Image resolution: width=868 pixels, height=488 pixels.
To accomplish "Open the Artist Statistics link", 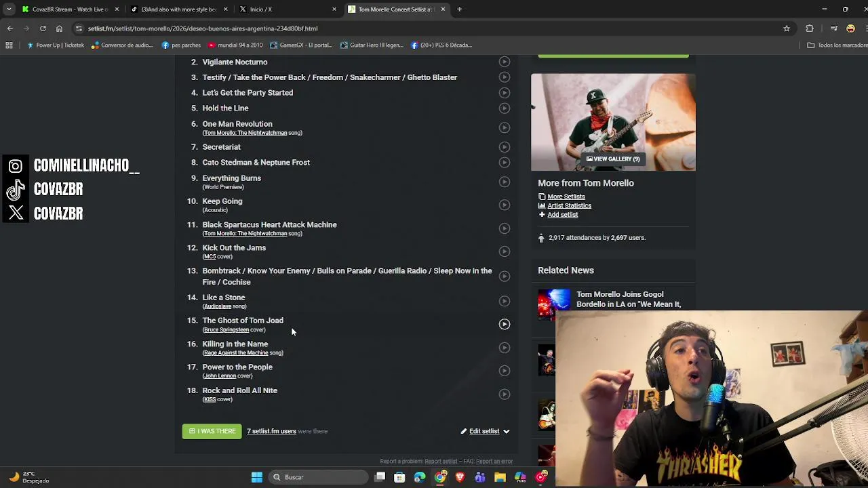I will pyautogui.click(x=570, y=205).
